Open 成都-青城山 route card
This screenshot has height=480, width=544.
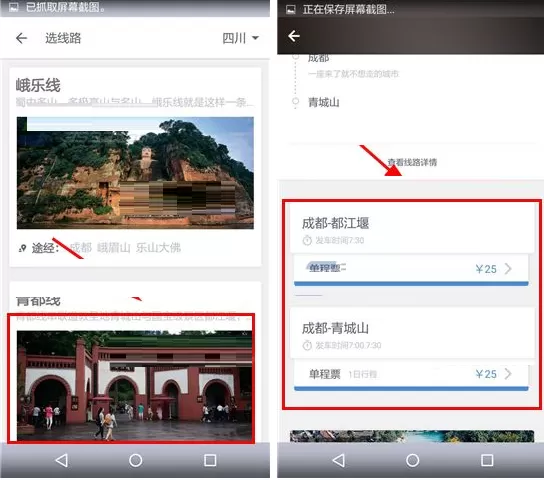[x=412, y=333]
